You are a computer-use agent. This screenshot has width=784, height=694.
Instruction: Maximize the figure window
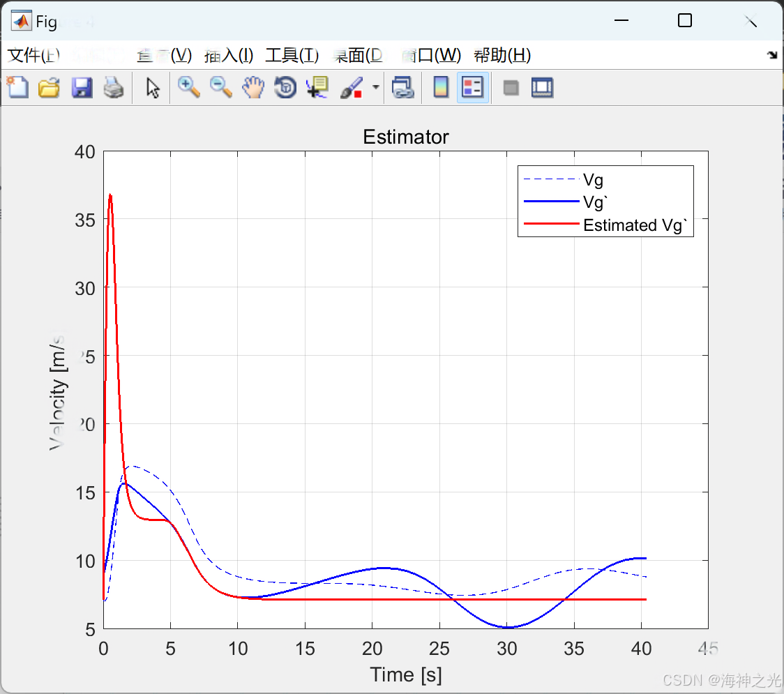(x=685, y=20)
